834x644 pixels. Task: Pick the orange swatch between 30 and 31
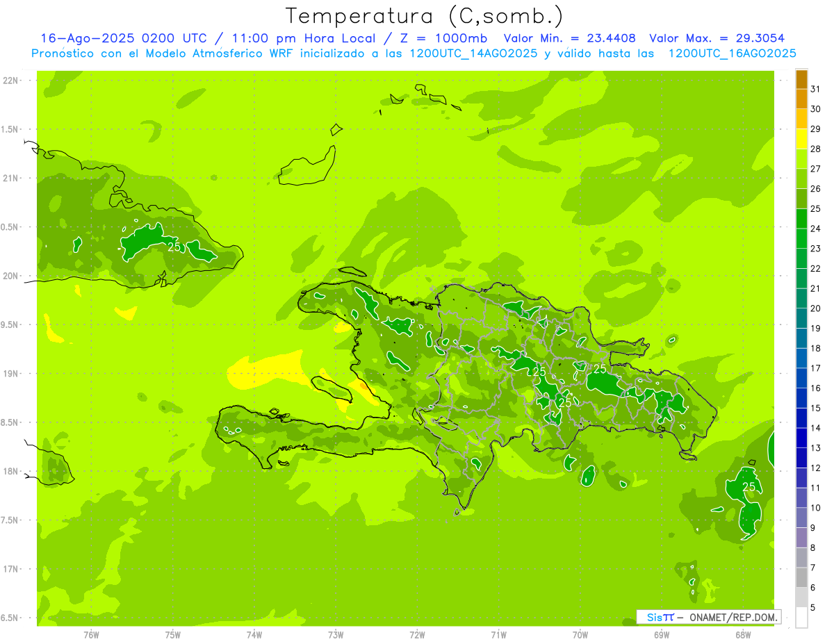point(801,99)
